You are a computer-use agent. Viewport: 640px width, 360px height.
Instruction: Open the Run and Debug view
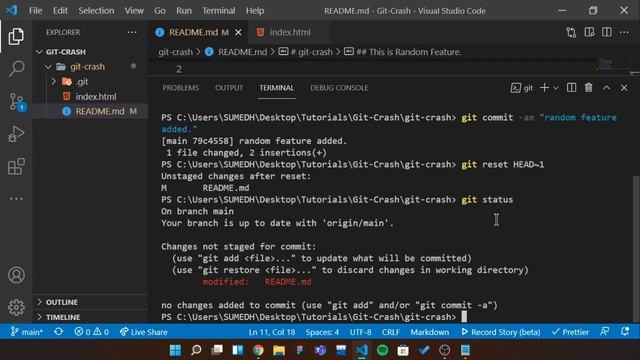click(x=16, y=134)
